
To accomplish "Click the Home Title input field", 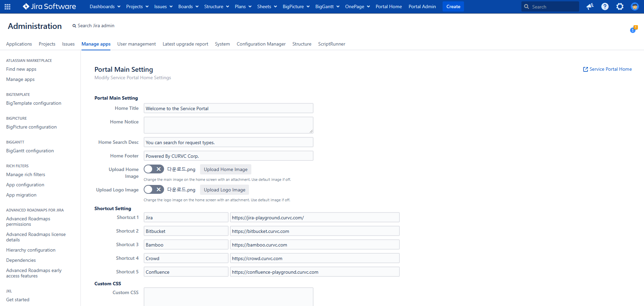I will click(x=228, y=108).
